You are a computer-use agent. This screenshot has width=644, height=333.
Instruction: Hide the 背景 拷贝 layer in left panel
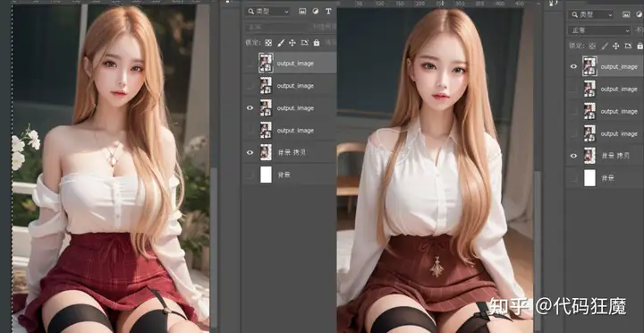click(x=250, y=152)
